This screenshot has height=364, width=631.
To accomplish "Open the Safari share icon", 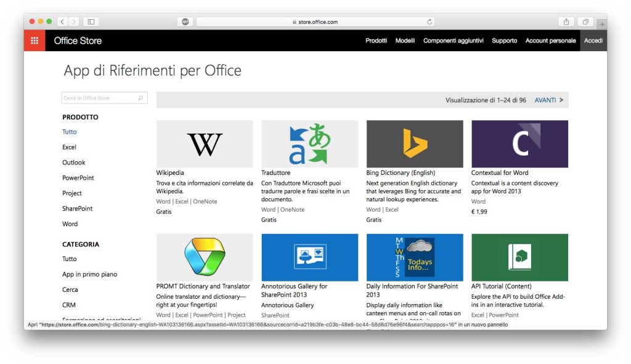I will point(566,21).
